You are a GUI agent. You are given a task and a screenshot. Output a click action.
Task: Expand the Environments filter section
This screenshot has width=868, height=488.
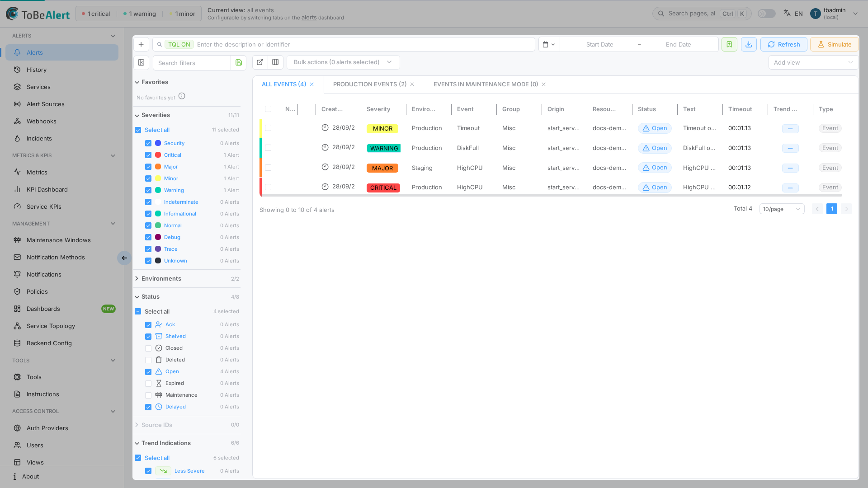click(x=187, y=278)
